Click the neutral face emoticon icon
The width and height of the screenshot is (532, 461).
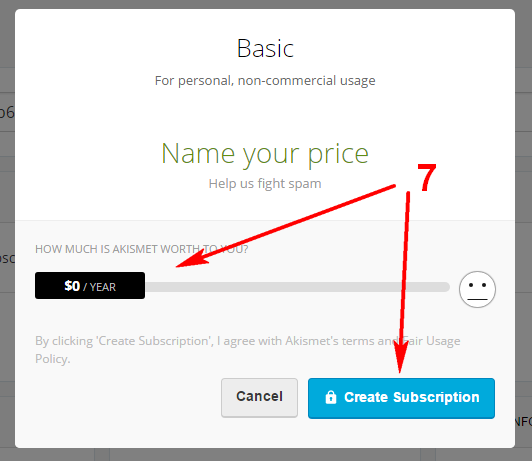point(477,289)
